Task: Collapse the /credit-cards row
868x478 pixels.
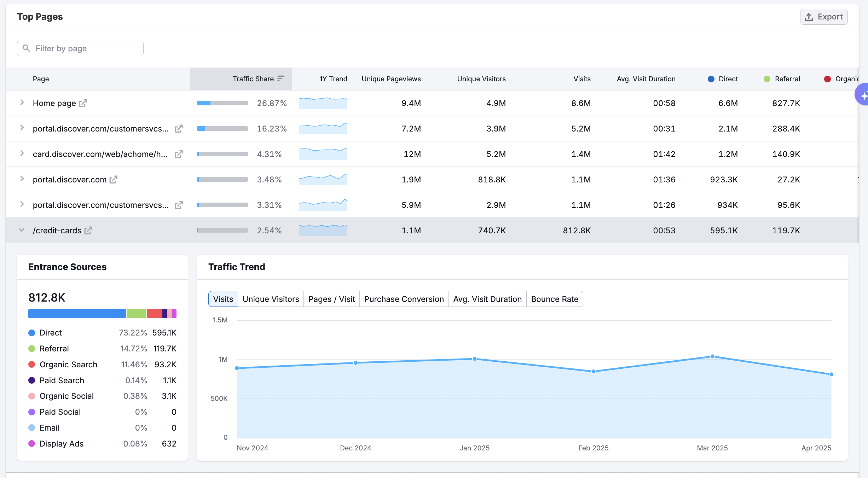Action: tap(22, 230)
